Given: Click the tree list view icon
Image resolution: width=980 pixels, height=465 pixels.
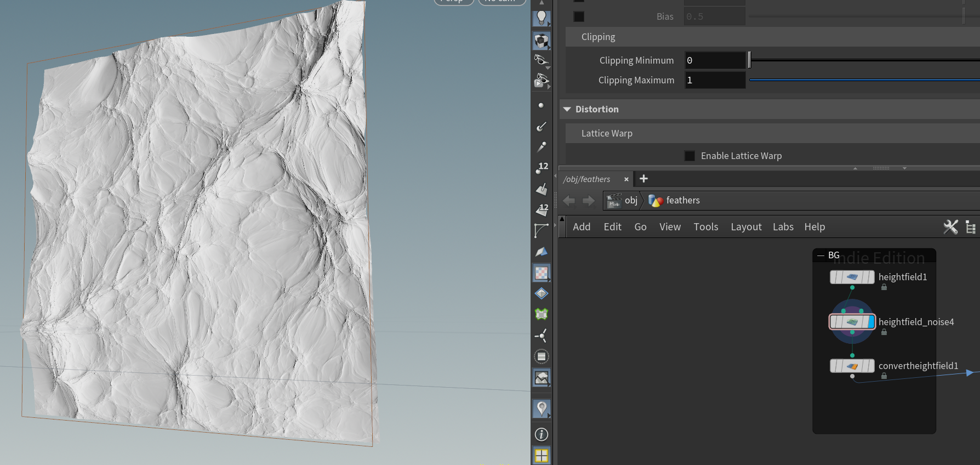Looking at the screenshot, I should click(970, 227).
